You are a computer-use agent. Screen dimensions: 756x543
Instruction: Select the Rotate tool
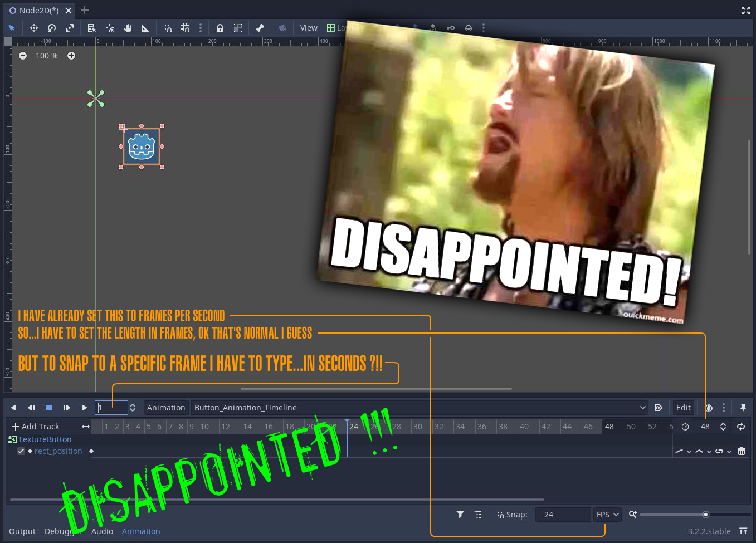point(51,27)
